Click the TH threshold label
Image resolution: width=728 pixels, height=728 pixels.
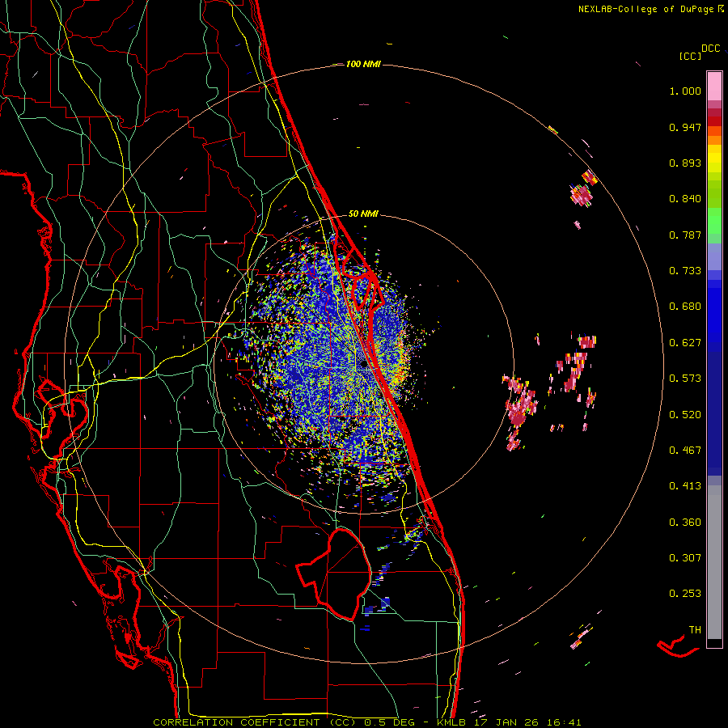[x=695, y=630]
